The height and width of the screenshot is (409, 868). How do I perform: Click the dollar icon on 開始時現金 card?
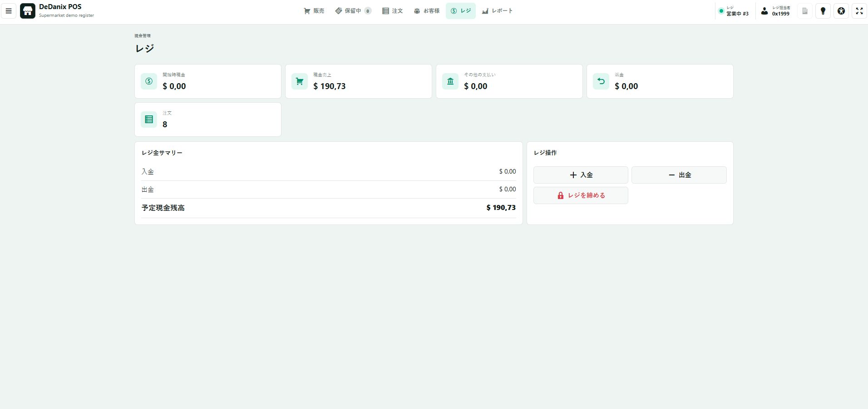coord(149,81)
